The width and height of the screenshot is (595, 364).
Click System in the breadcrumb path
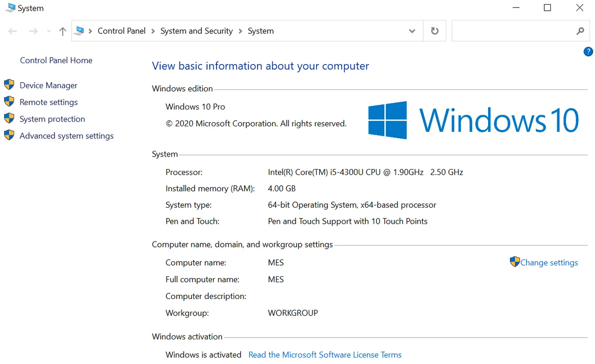(x=261, y=31)
